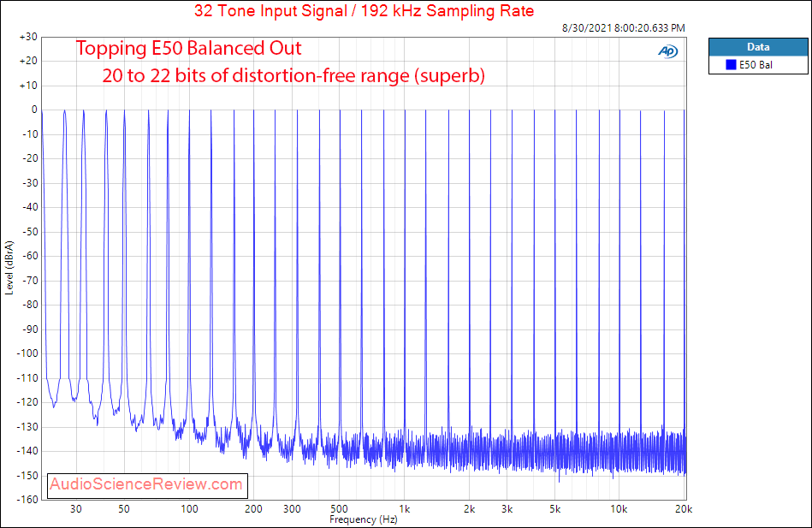Image resolution: width=812 pixels, height=528 pixels.
Task: Select the timestamp "8/30/2021 8:00:20.633 PM"
Action: [624, 28]
